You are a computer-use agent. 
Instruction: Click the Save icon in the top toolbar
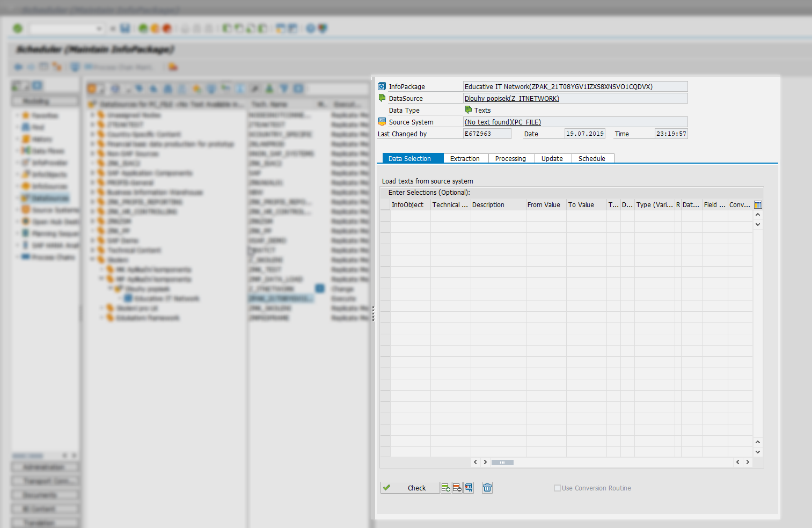(x=125, y=28)
